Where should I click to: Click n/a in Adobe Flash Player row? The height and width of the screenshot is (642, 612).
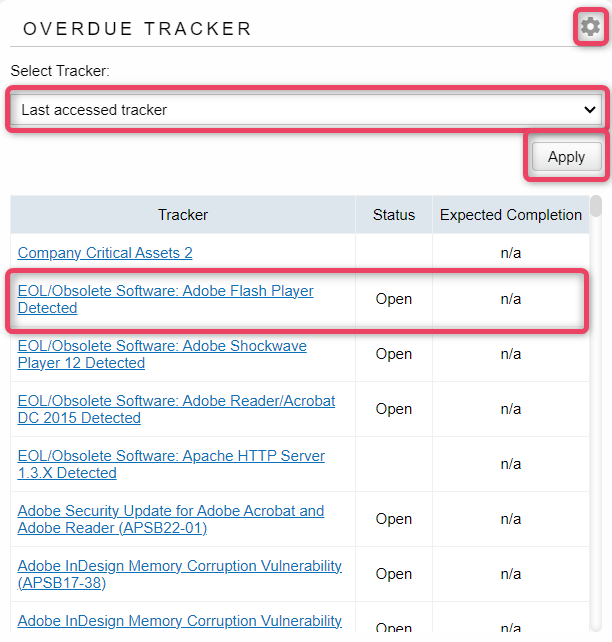510,299
